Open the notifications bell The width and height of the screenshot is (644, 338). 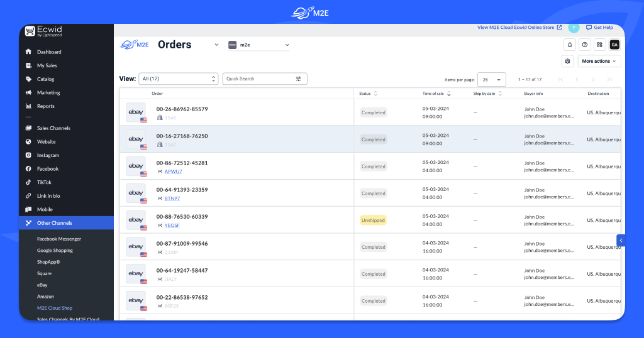click(570, 45)
